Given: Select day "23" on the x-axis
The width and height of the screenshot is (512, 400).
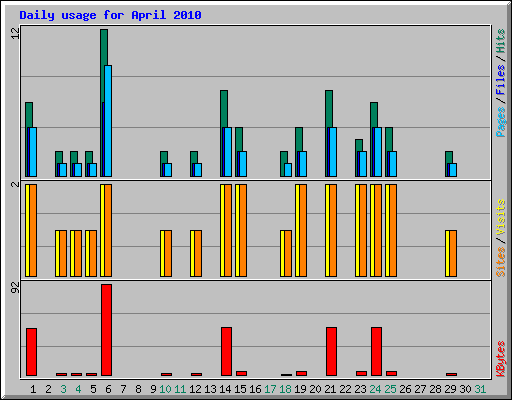Looking at the screenshot, I should 360,389.
